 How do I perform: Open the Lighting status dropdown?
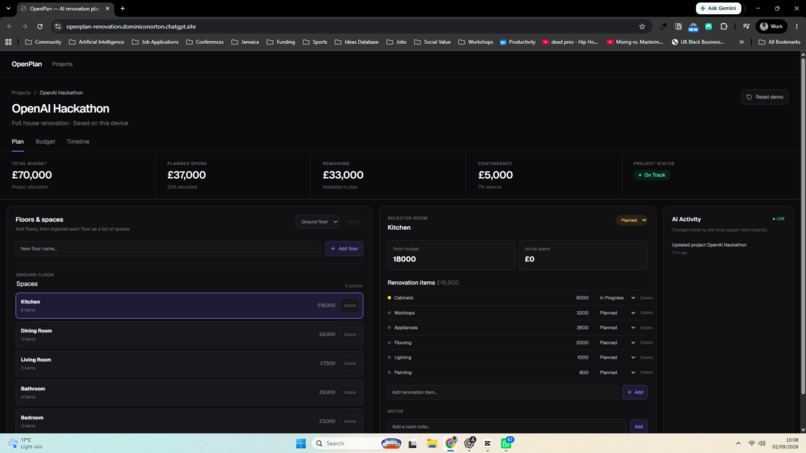pos(617,357)
